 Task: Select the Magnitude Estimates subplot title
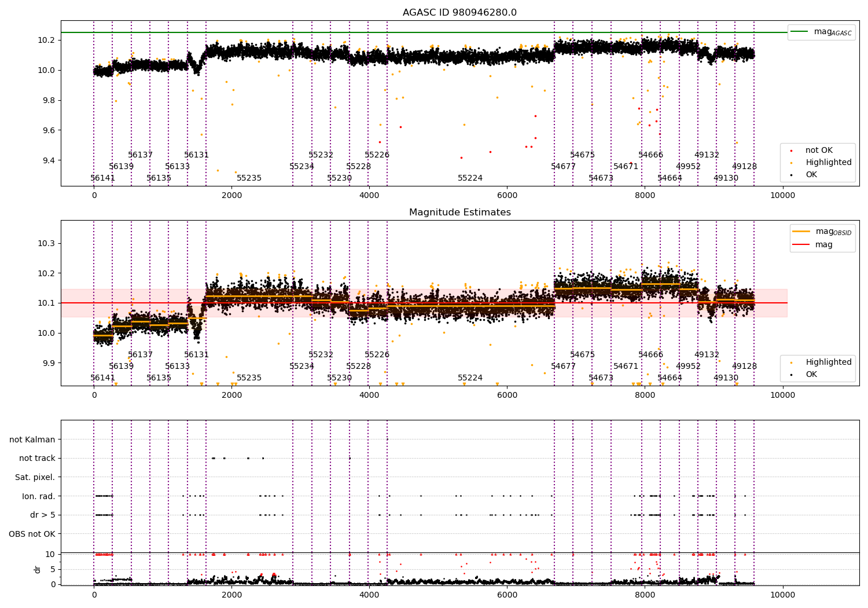460,213
